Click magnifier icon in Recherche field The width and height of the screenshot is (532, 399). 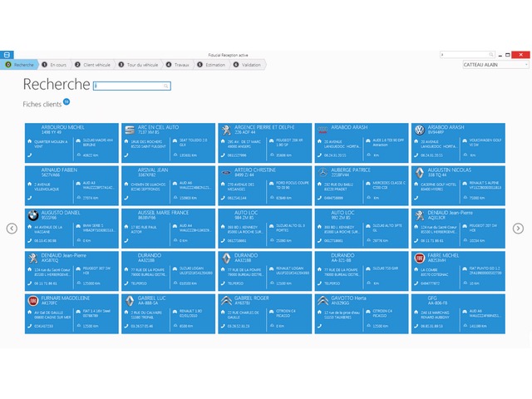click(x=166, y=86)
